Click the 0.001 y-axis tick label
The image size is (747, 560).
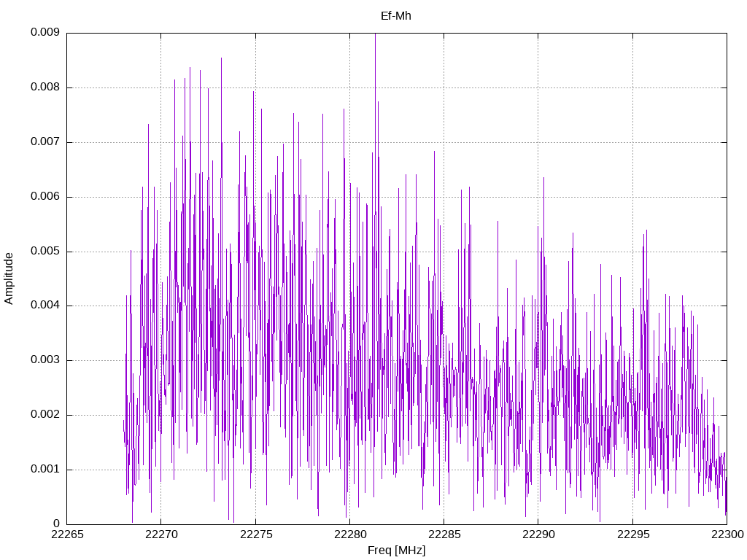(x=45, y=469)
